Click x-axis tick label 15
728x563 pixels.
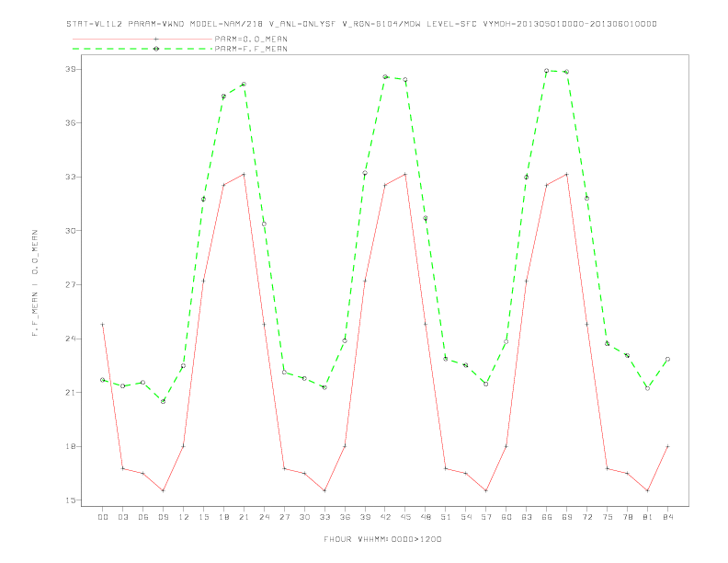[x=203, y=517]
